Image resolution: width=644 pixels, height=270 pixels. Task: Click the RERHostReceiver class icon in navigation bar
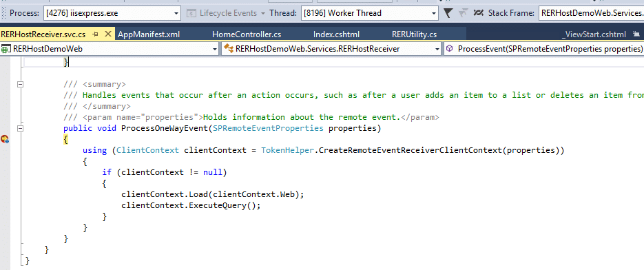(229, 49)
